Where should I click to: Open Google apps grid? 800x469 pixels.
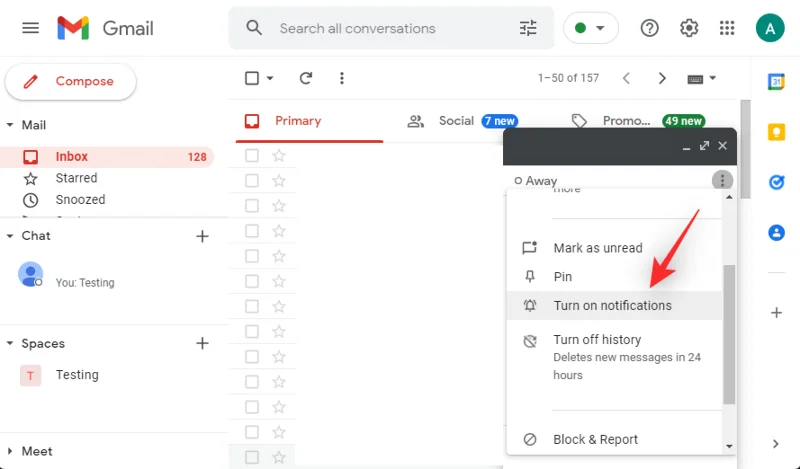727,28
